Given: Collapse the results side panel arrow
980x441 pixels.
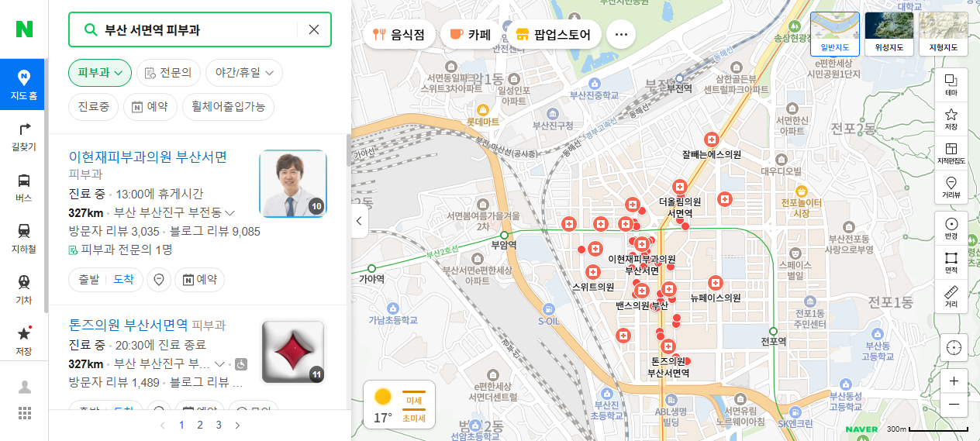Looking at the screenshot, I should 360,221.
